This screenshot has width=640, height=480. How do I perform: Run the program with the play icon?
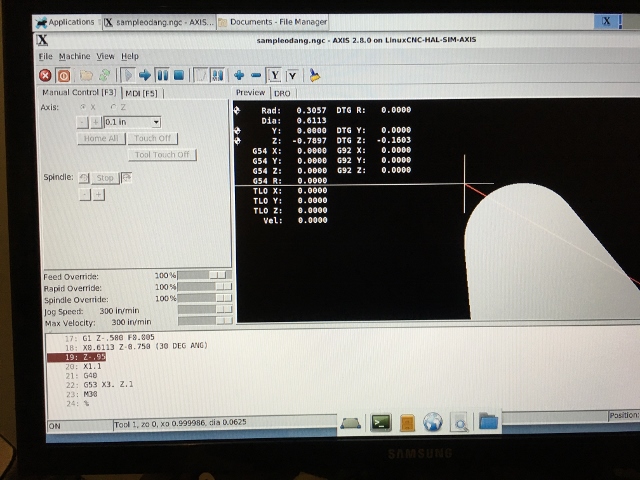click(128, 75)
